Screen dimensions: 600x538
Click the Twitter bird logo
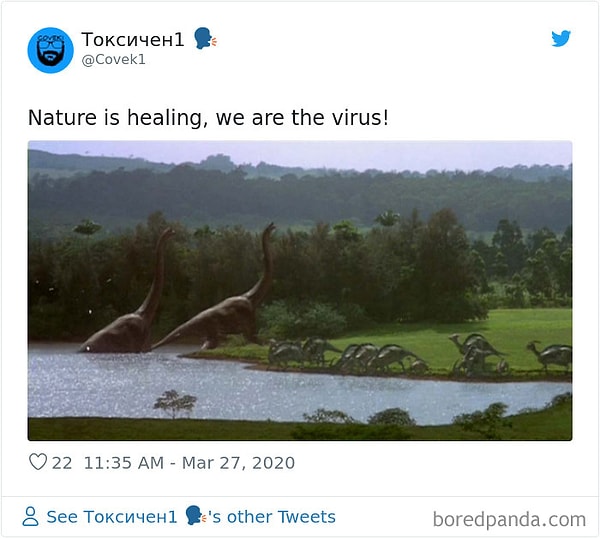561,38
